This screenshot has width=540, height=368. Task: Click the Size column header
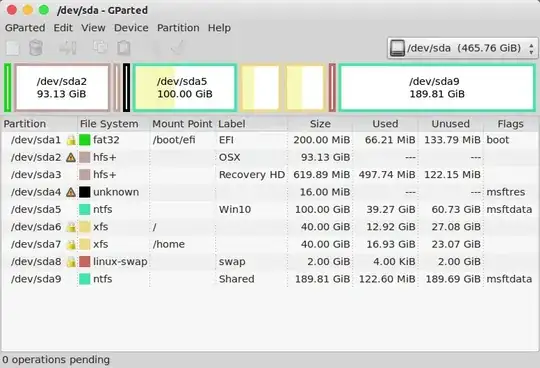tap(320, 124)
